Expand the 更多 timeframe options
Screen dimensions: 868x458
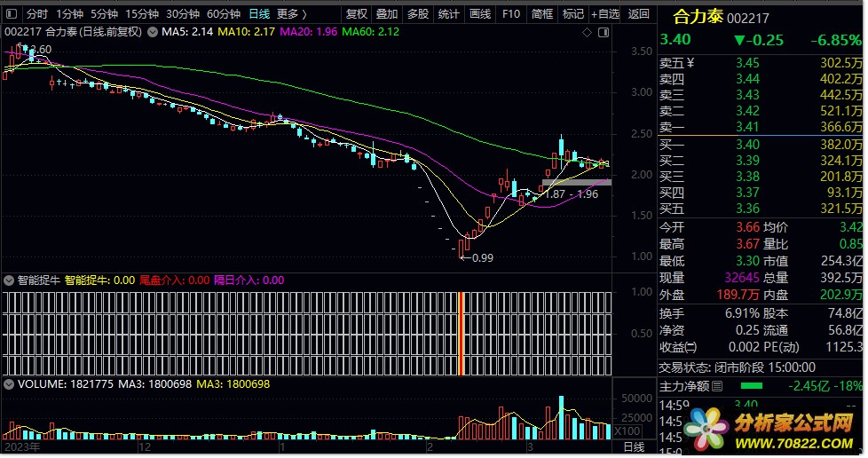coord(291,14)
